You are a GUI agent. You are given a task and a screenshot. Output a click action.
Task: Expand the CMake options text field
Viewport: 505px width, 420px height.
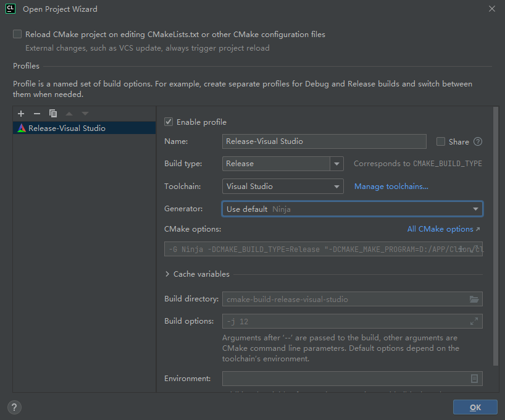click(474, 249)
